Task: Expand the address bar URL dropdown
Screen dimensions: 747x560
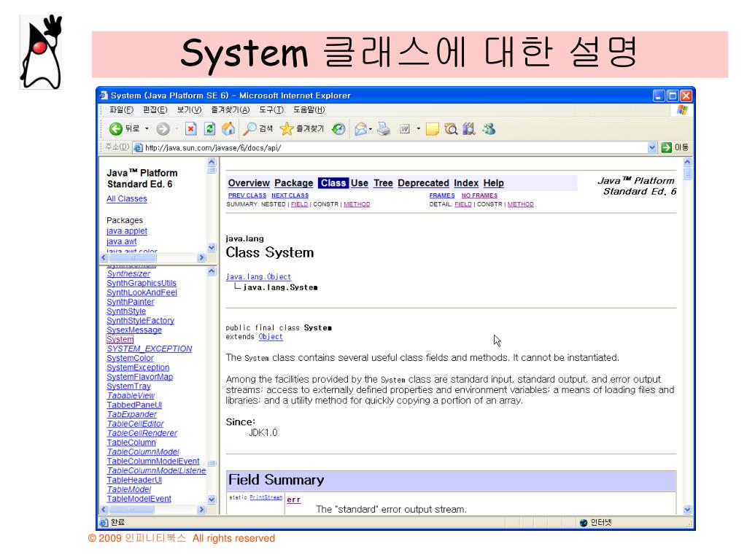Action: (x=652, y=147)
